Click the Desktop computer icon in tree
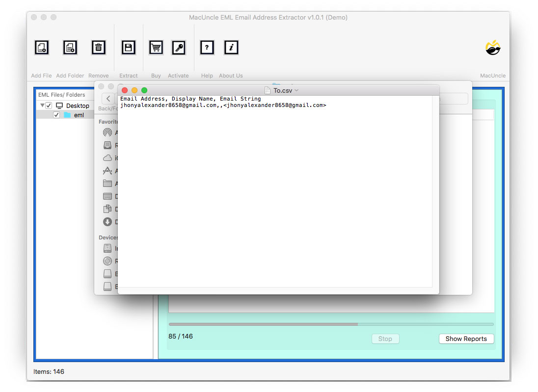This screenshot has width=538, height=392. (x=59, y=105)
